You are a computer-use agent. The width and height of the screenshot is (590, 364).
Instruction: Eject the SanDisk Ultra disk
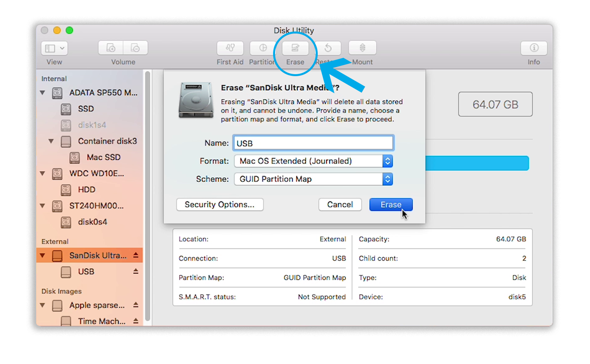click(136, 255)
